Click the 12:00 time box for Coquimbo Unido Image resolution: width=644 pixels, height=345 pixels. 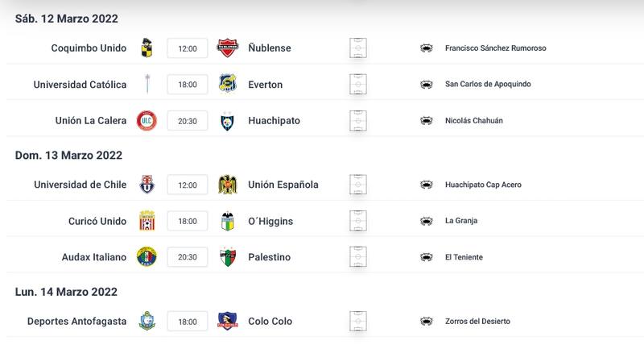click(188, 48)
